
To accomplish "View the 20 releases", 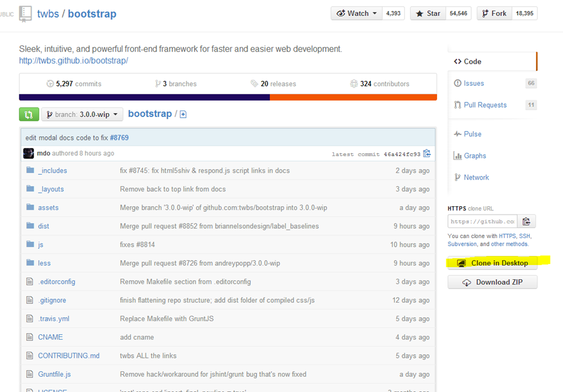I will click(x=273, y=84).
